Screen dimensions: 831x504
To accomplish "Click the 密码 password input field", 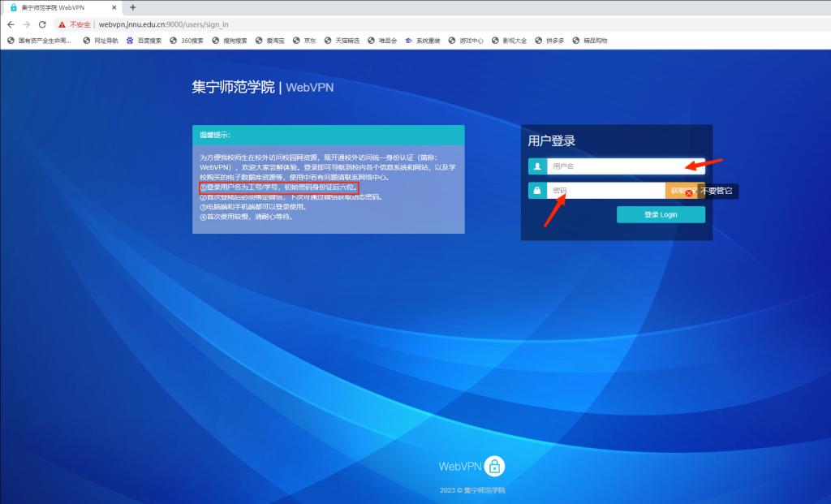I will pyautogui.click(x=605, y=191).
